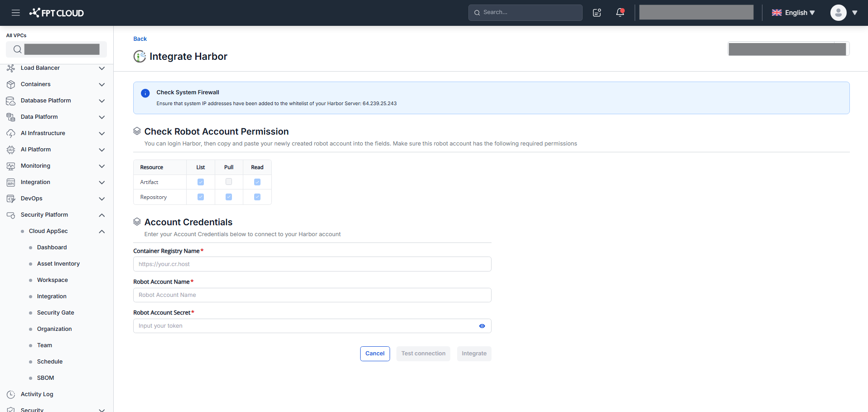Open the Activity Log page
Screen dimensions: 868x412
[x=37, y=394]
